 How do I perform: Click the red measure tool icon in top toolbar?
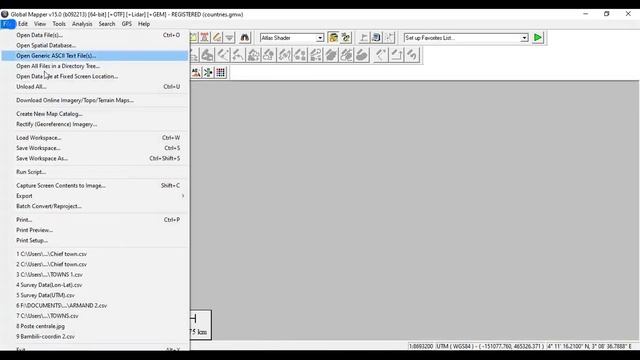[204, 38]
